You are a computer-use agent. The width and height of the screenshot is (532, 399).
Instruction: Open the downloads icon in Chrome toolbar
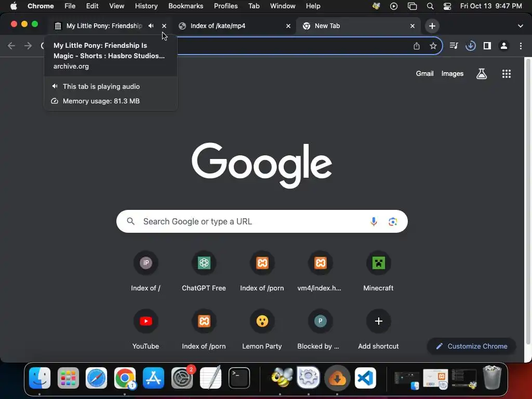point(470,46)
